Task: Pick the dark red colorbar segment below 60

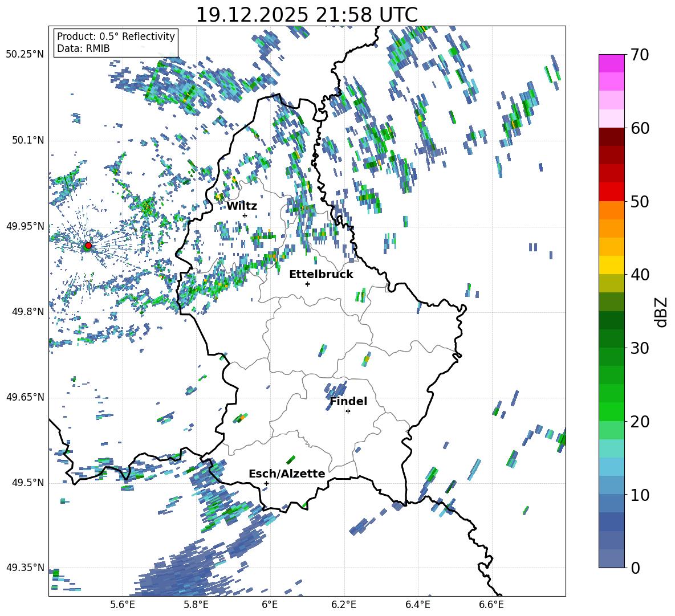Action: pyautogui.click(x=611, y=137)
